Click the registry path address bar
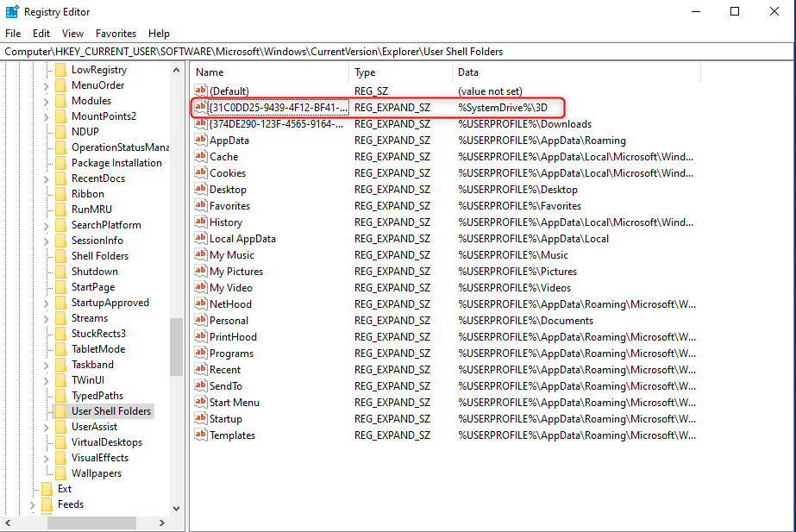Screen dimensions: 796x532 [x=397, y=51]
